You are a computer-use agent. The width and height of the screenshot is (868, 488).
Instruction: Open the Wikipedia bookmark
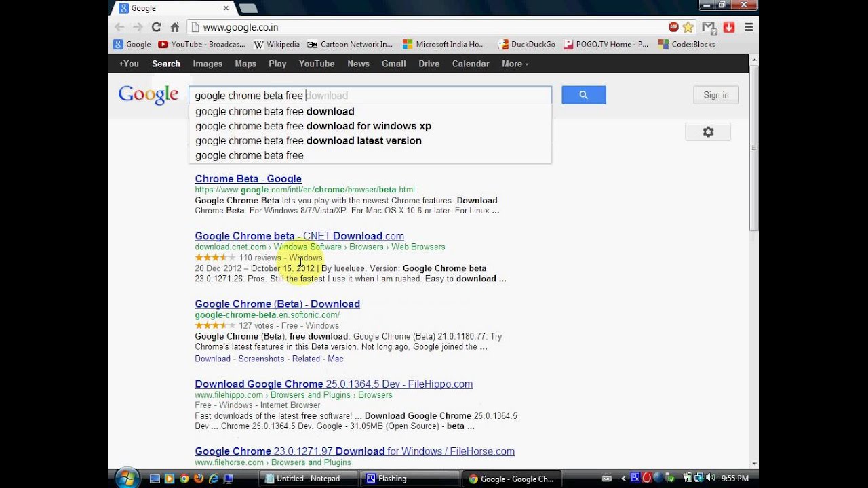[x=277, y=44]
